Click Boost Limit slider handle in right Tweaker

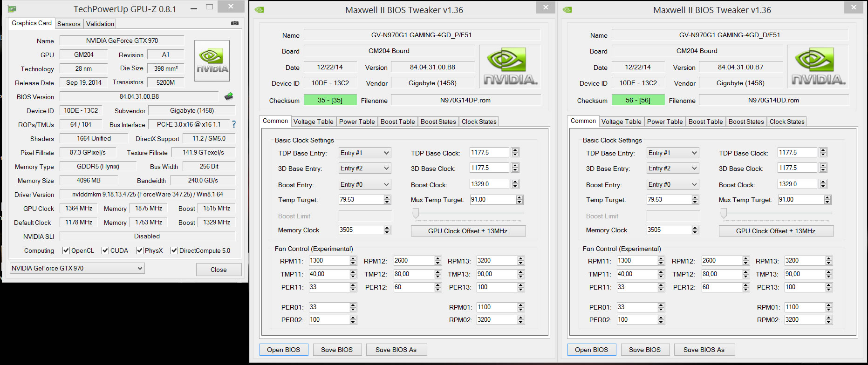[724, 213]
